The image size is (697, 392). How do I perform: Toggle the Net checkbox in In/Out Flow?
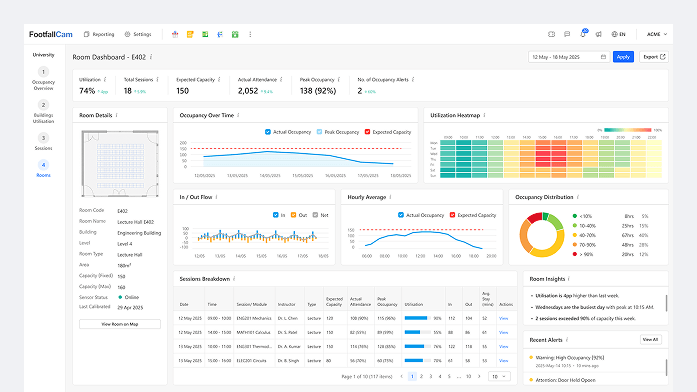tap(315, 215)
